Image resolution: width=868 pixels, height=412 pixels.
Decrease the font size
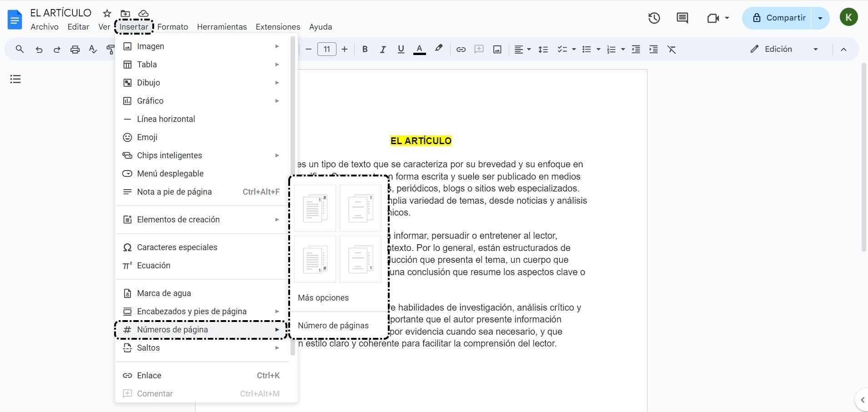coord(308,49)
